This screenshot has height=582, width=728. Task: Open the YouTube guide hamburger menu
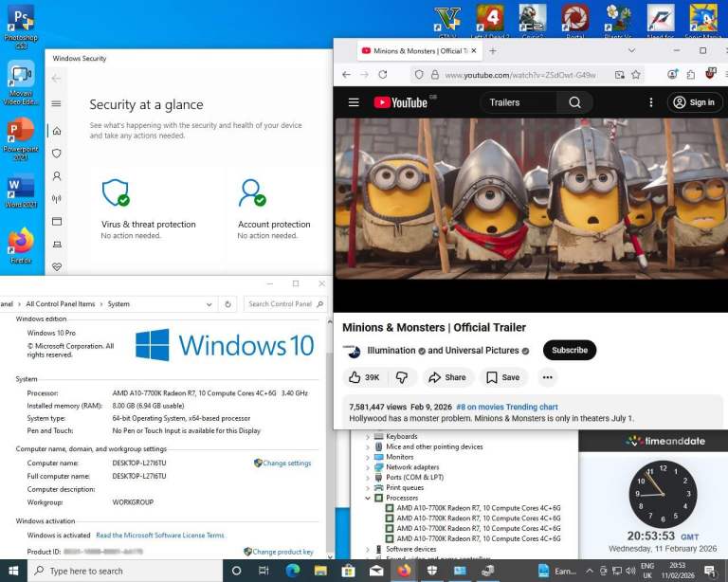[354, 102]
